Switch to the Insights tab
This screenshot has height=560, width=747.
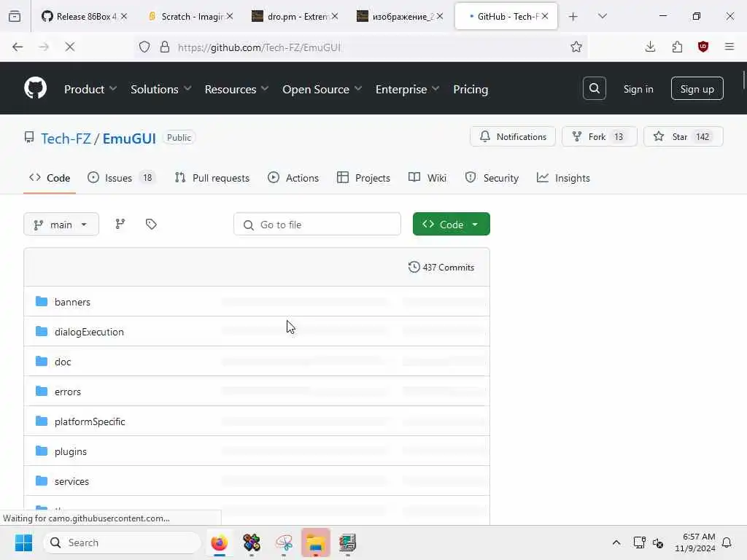click(563, 178)
